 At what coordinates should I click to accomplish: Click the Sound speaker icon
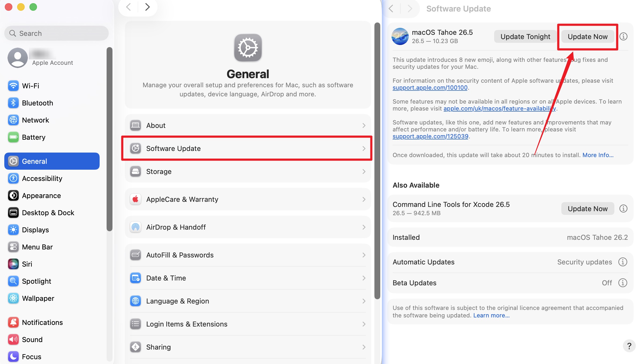13,339
